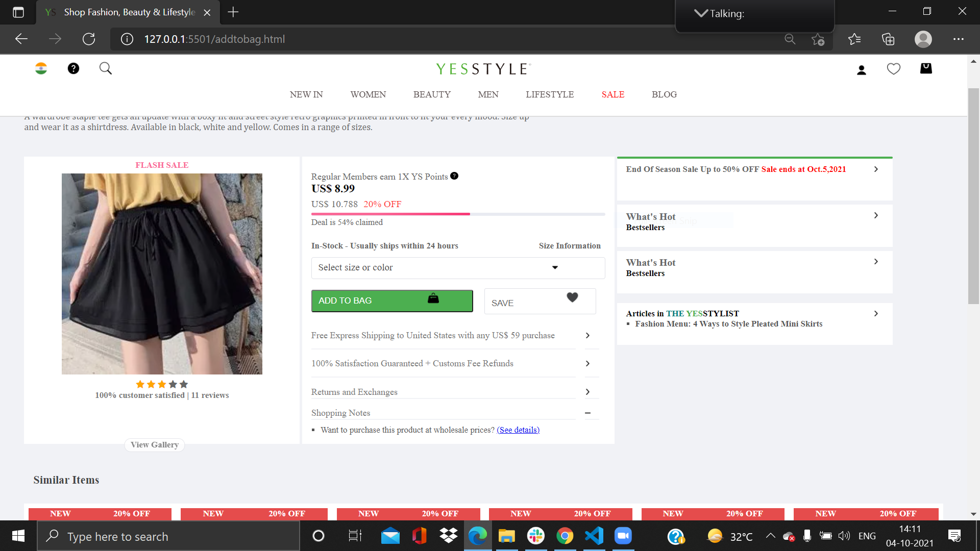
Task: Click YS Points info question icon
Action: (x=454, y=176)
